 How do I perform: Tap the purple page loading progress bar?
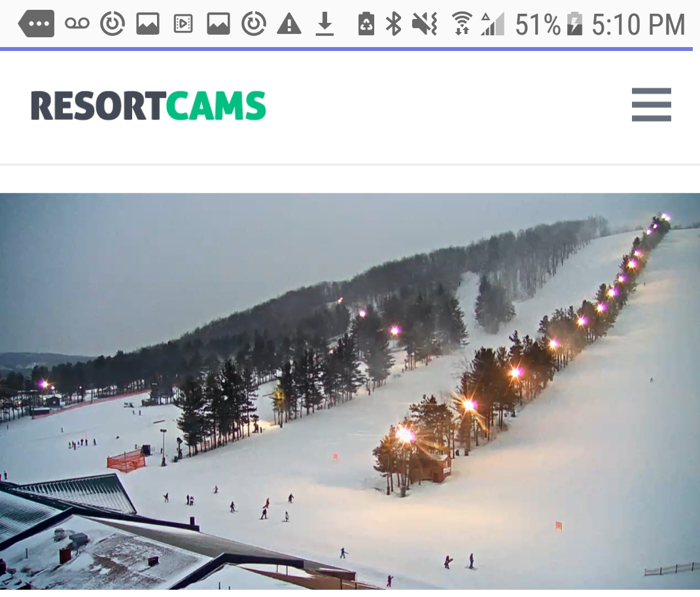point(347,48)
